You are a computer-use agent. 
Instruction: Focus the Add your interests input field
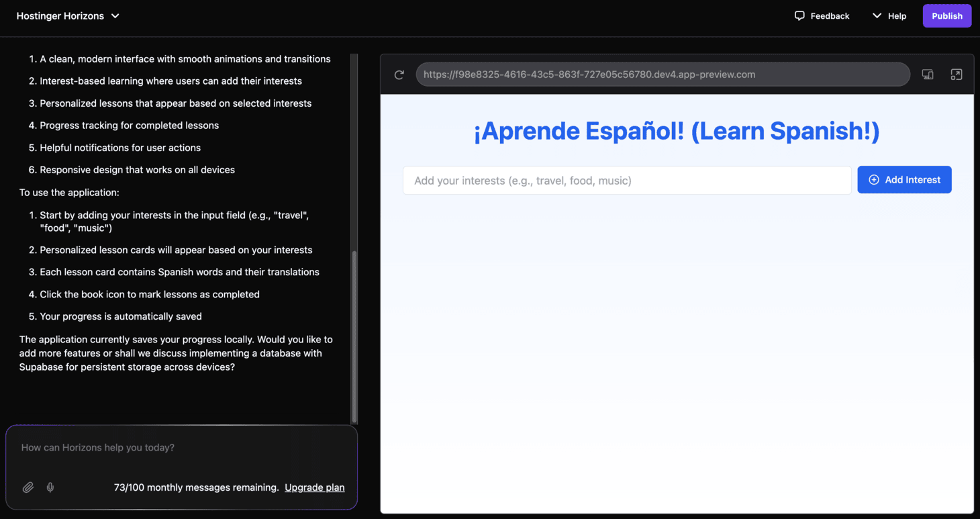(x=627, y=180)
